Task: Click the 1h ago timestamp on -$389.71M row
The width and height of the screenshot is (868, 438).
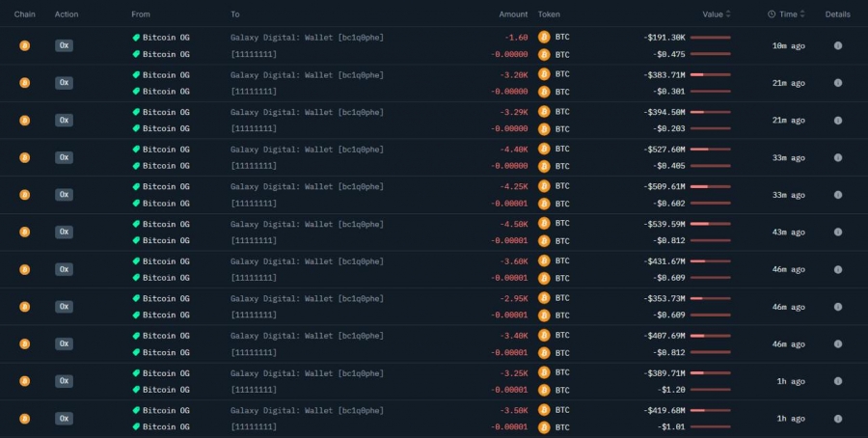Action: point(791,381)
